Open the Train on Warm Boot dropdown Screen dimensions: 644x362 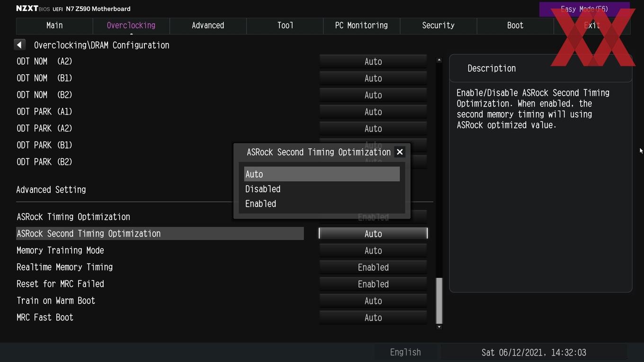click(373, 300)
